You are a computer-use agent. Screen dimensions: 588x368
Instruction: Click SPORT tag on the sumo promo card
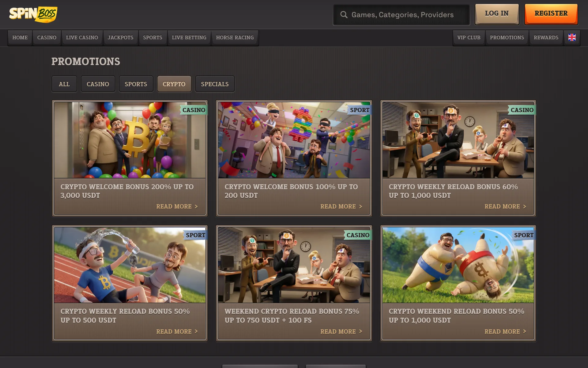pyautogui.click(x=524, y=235)
